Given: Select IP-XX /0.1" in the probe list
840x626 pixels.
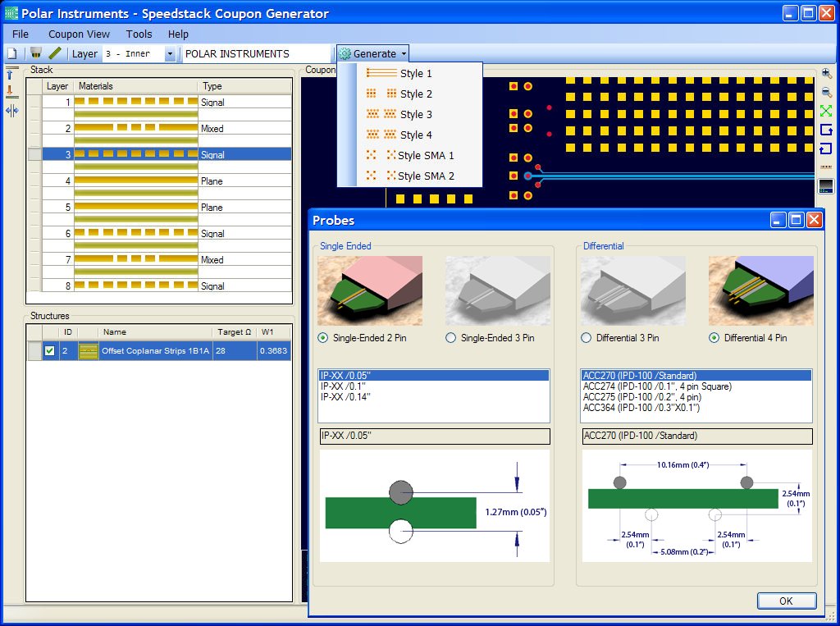Looking at the screenshot, I should (434, 386).
